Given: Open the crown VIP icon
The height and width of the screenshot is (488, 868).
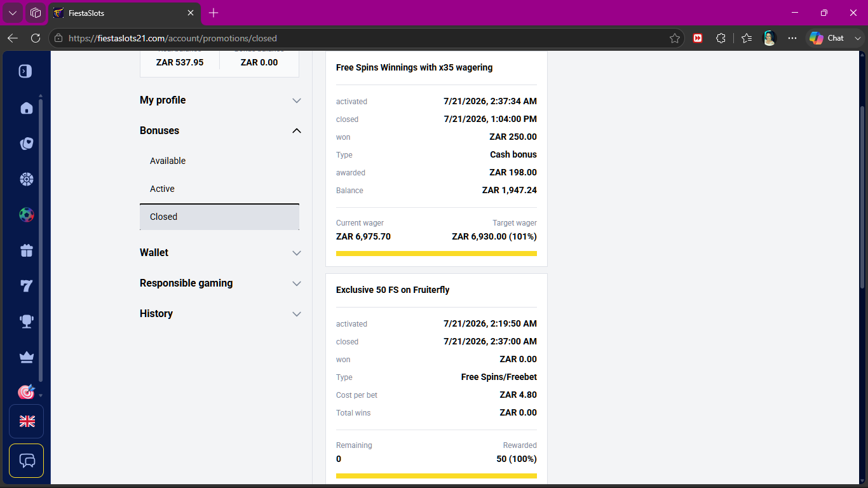Looking at the screenshot, I should coord(26,357).
